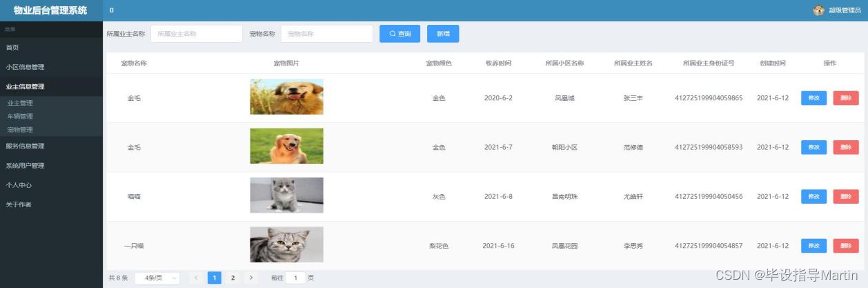The height and width of the screenshot is (288, 868).
Task: Go to previous page arrow
Action: click(195, 278)
